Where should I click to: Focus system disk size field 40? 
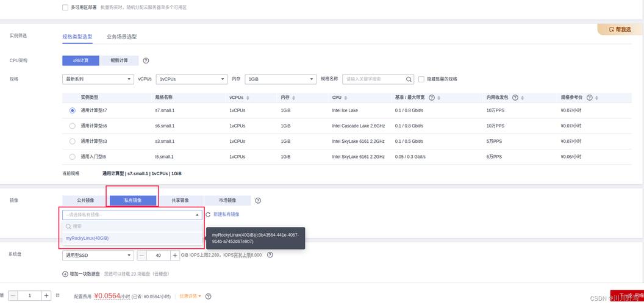coord(159,256)
